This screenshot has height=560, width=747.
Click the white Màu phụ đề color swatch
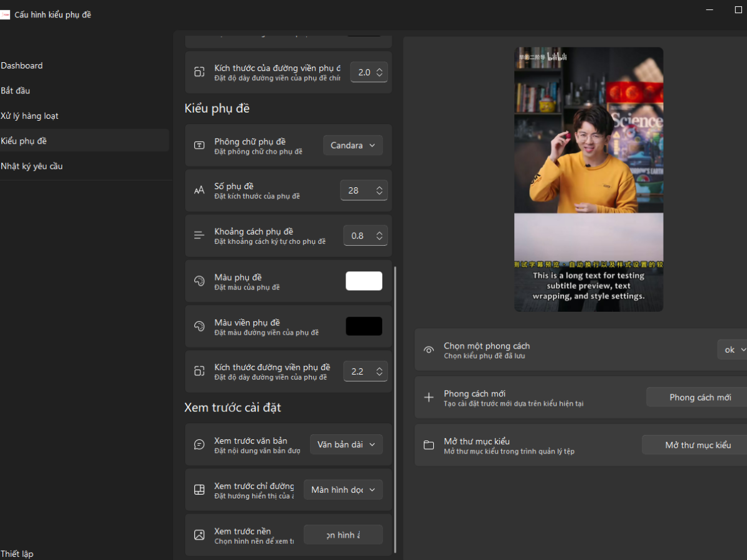tap(364, 281)
